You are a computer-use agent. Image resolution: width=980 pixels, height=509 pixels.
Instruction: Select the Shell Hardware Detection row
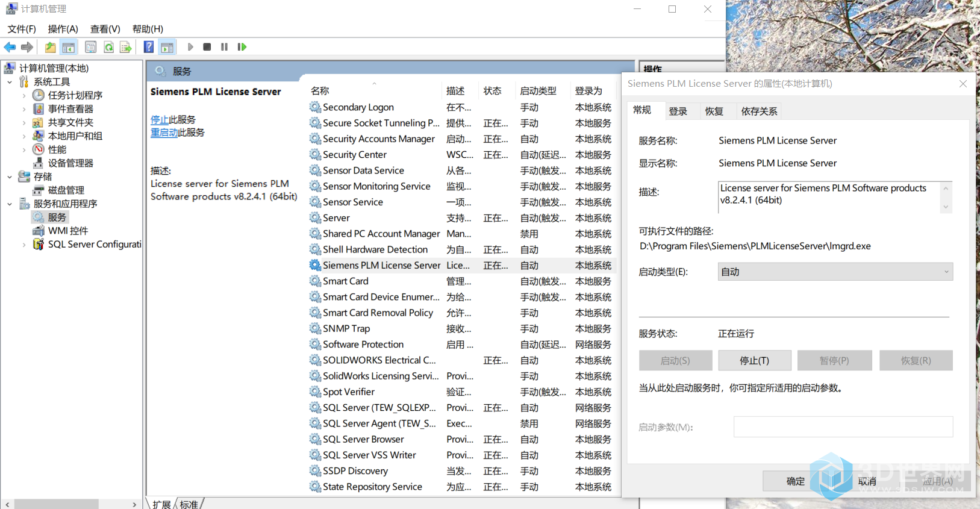[462, 249]
